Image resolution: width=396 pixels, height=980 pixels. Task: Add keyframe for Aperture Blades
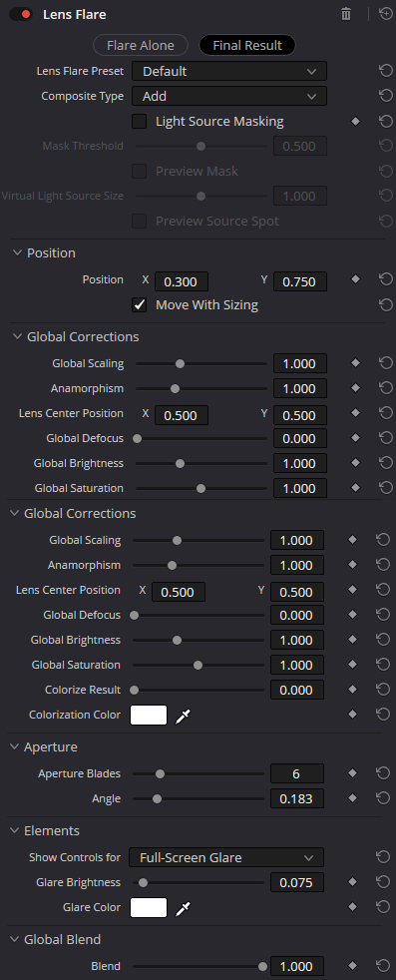point(352,773)
